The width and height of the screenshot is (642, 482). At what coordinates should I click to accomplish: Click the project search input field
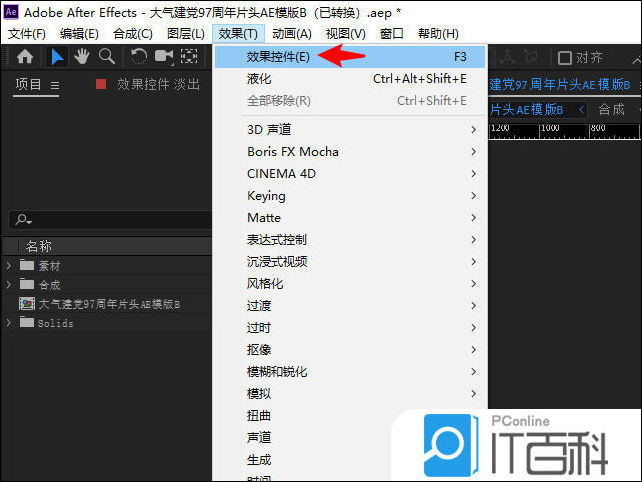(111, 220)
